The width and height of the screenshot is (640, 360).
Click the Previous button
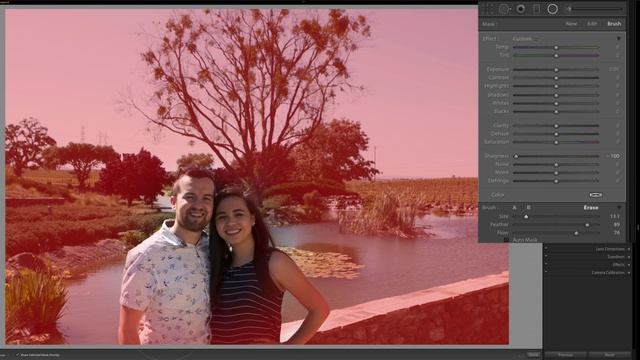tap(566, 355)
